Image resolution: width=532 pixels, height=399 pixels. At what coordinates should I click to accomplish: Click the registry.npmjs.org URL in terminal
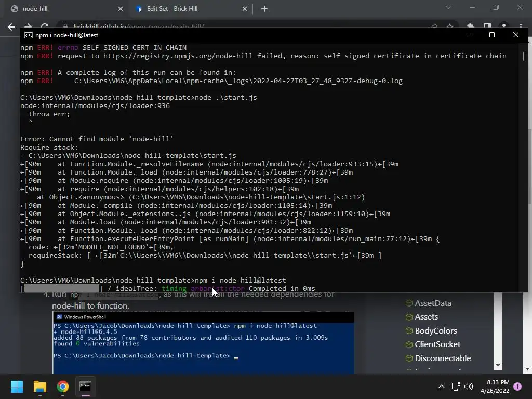tap(178, 56)
